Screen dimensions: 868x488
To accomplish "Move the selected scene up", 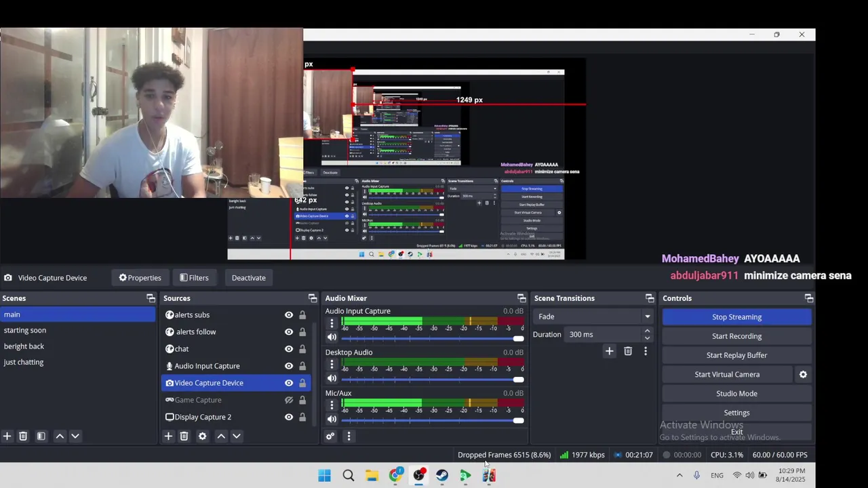I will [x=60, y=436].
